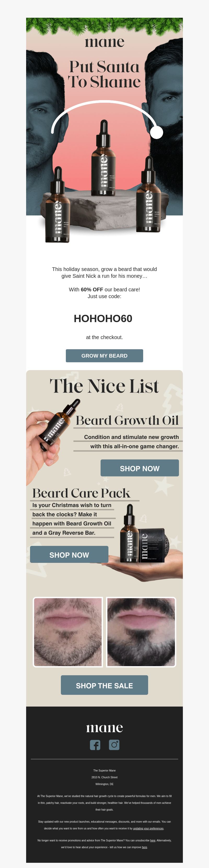Click the SHOP THE SALE button
This screenshot has height=868, width=209.
point(104,685)
